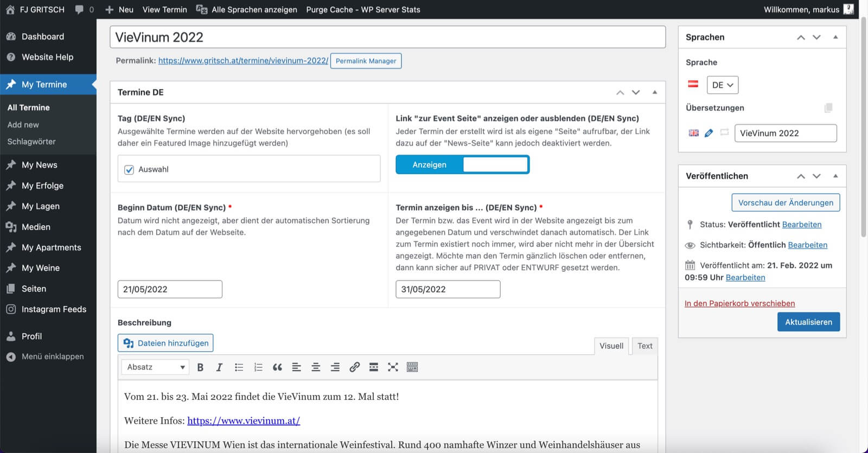This screenshot has height=453, width=868.
Task: Click the copy icon beside Übersetzungen
Action: pyautogui.click(x=828, y=108)
